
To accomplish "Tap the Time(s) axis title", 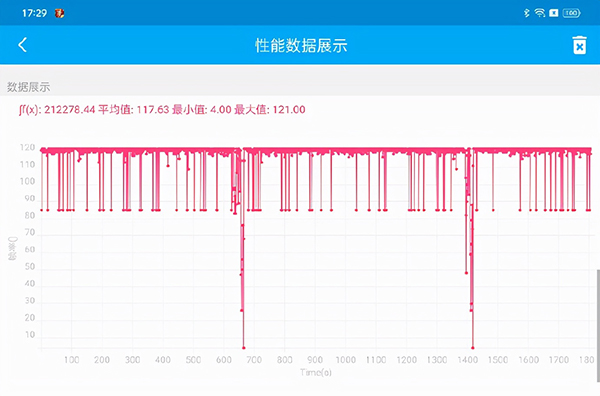I will point(316,372).
